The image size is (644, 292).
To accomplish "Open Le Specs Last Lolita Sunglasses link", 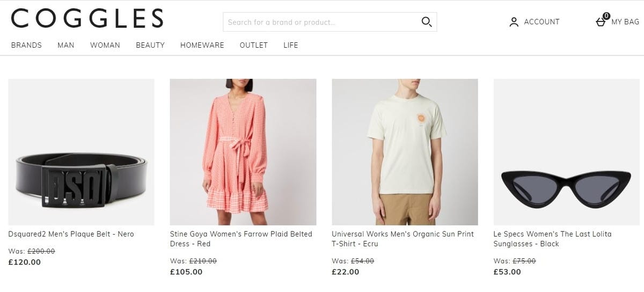I will point(552,239).
